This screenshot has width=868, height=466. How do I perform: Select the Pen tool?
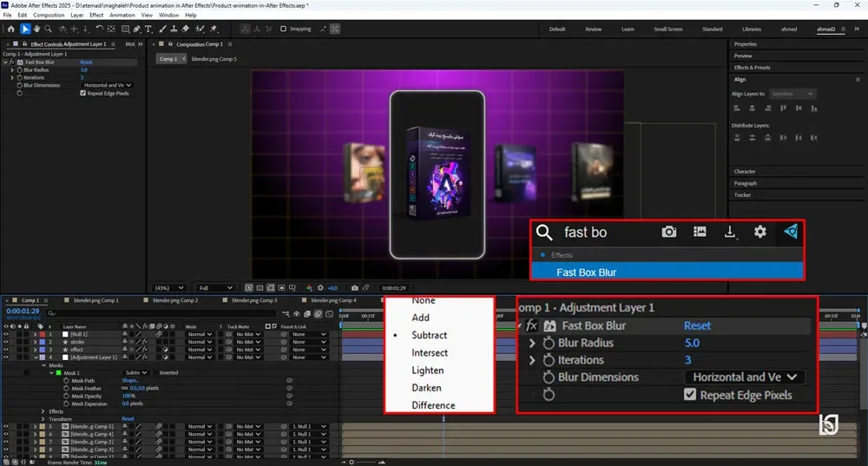point(137,29)
